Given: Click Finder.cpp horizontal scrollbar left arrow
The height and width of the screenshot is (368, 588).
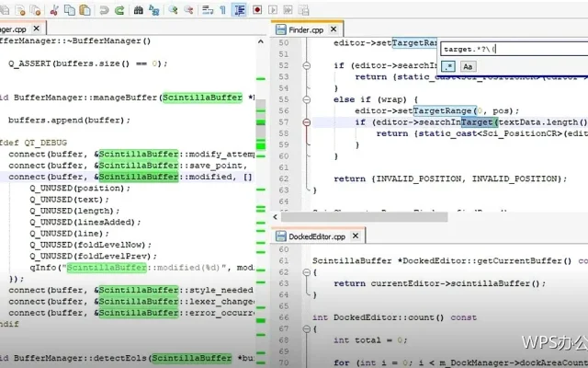Looking at the screenshot, I should pyautogui.click(x=276, y=217).
